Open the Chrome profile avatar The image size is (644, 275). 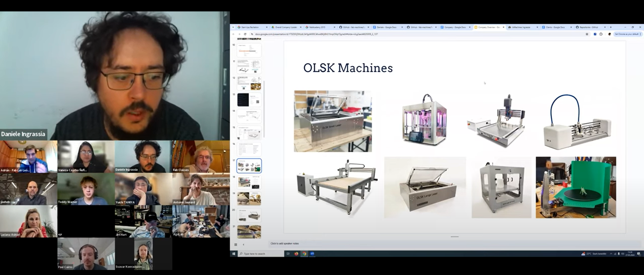609,34
